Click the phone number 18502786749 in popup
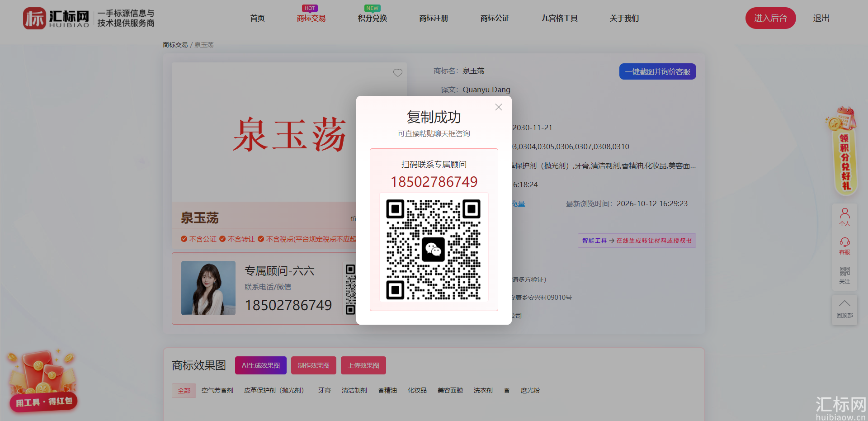 (434, 182)
